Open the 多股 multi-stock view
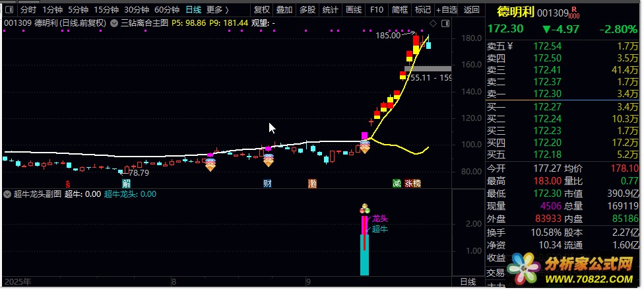The width and height of the screenshot is (644, 290). (x=307, y=9)
